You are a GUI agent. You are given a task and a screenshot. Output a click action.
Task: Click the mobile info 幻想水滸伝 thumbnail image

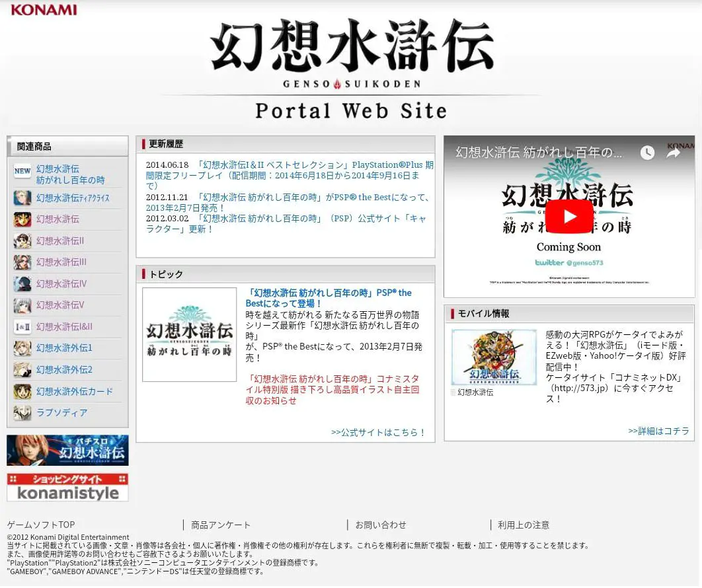pyautogui.click(x=494, y=357)
